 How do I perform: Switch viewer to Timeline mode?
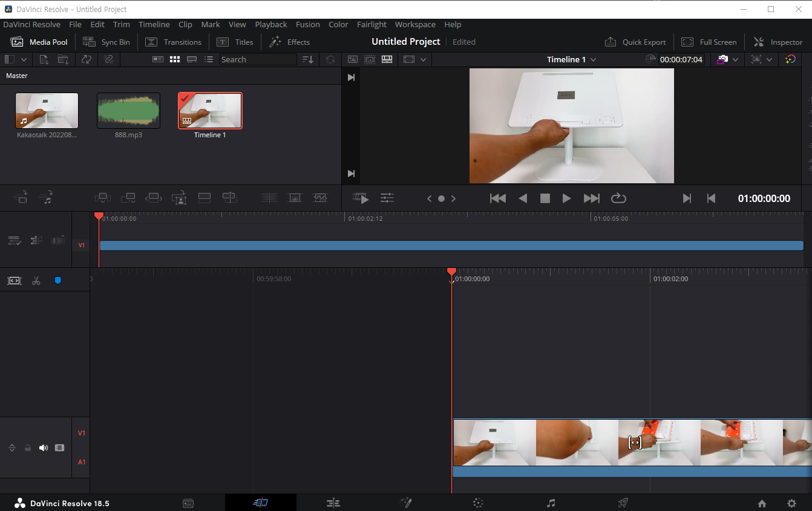click(x=387, y=59)
